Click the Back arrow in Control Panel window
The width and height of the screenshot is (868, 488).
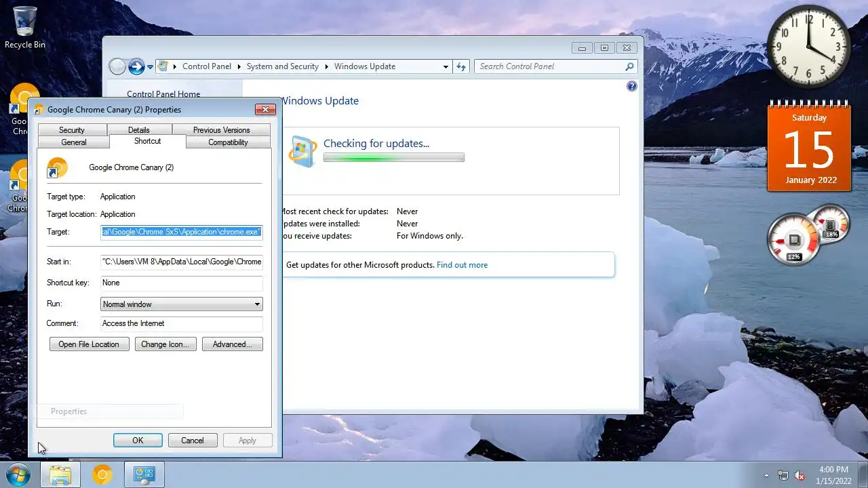(x=117, y=66)
